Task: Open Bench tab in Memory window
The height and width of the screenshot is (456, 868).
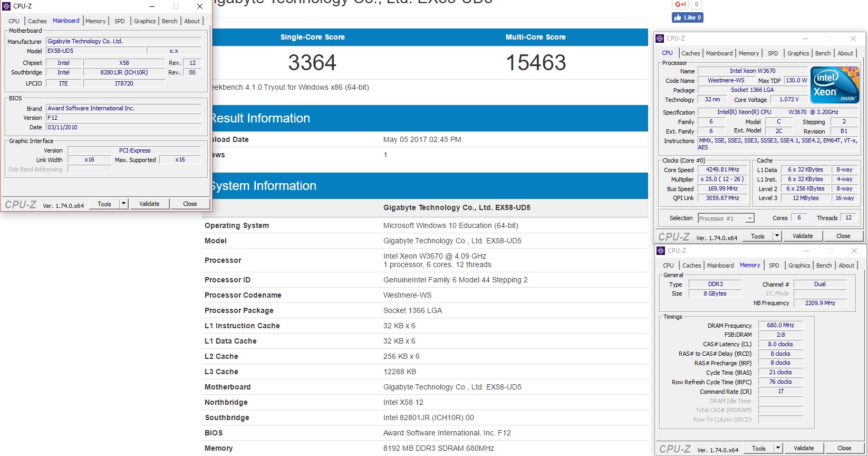Action: tap(824, 265)
